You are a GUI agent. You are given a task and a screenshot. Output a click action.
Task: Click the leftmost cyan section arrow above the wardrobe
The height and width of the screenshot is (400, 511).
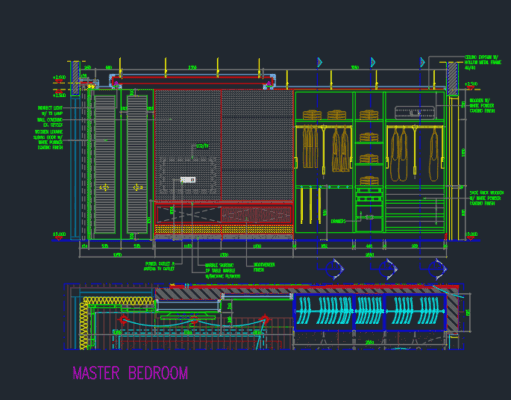(x=320, y=62)
